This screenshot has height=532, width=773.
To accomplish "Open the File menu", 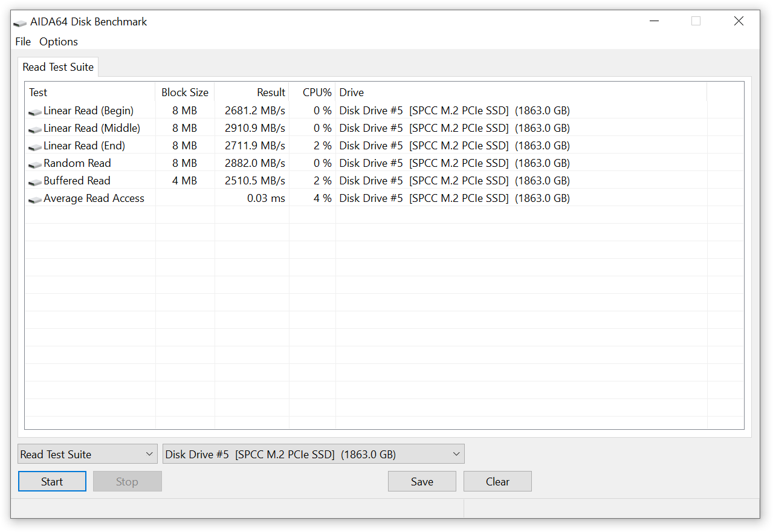I will coord(23,42).
